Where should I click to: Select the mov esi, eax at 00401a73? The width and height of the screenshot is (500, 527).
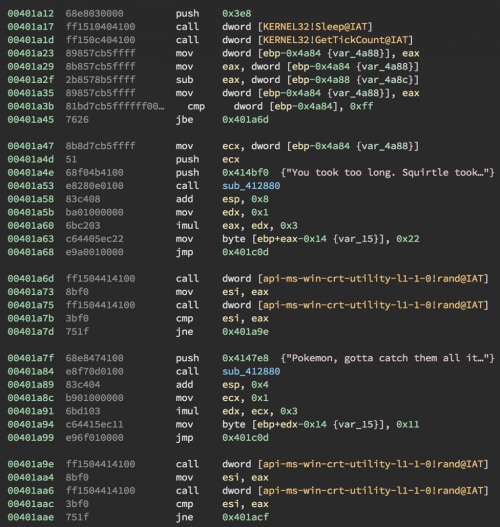click(x=222, y=292)
